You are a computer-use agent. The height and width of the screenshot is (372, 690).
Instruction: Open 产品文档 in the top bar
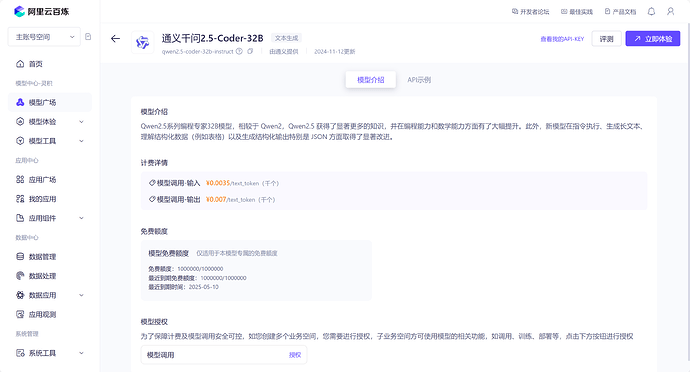click(x=620, y=12)
